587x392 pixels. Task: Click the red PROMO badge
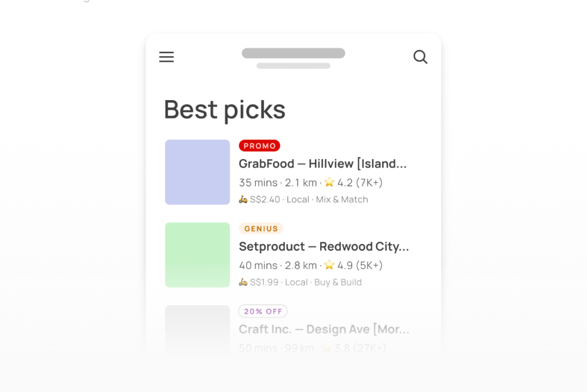pyautogui.click(x=259, y=146)
